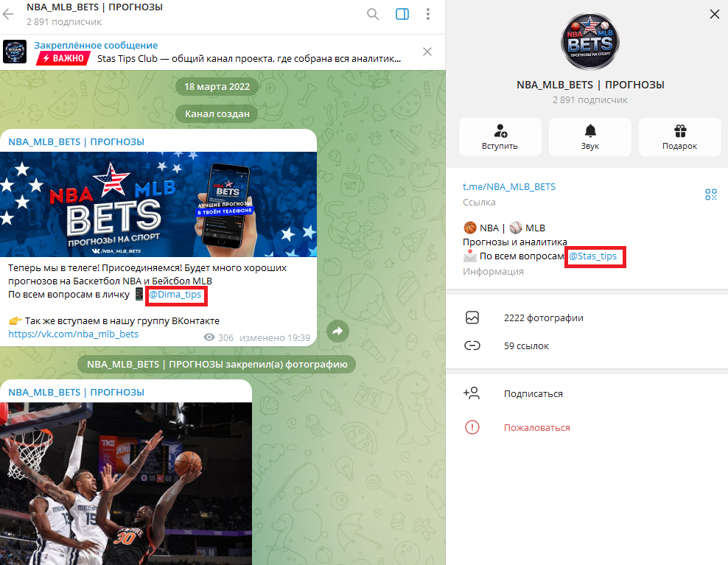Go back using the left arrow icon

[x=8, y=14]
